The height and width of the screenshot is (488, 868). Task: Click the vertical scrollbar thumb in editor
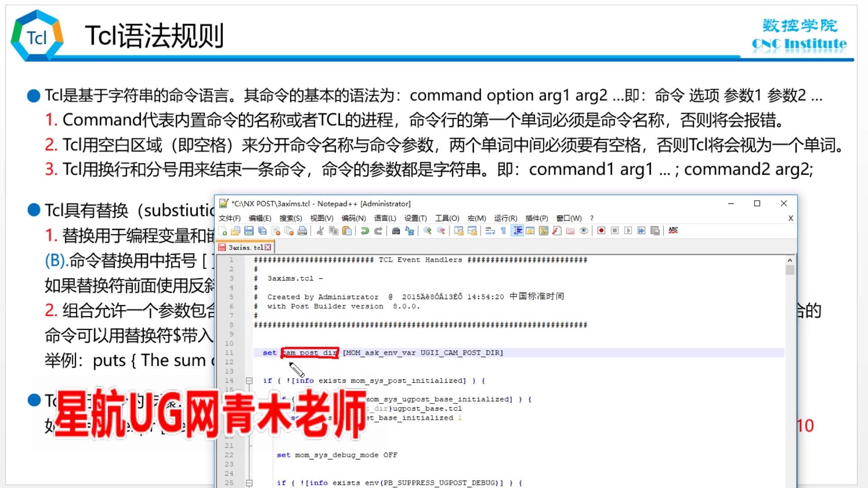[x=790, y=270]
